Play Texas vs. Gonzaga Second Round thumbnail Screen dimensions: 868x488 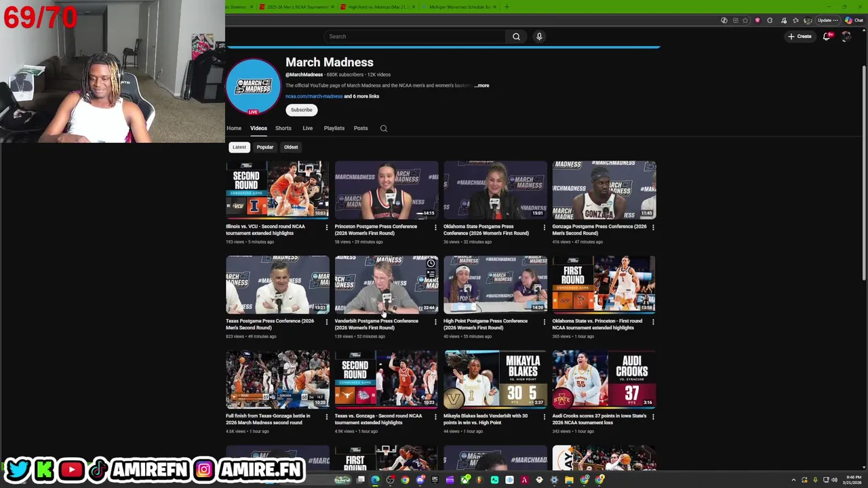tap(387, 380)
